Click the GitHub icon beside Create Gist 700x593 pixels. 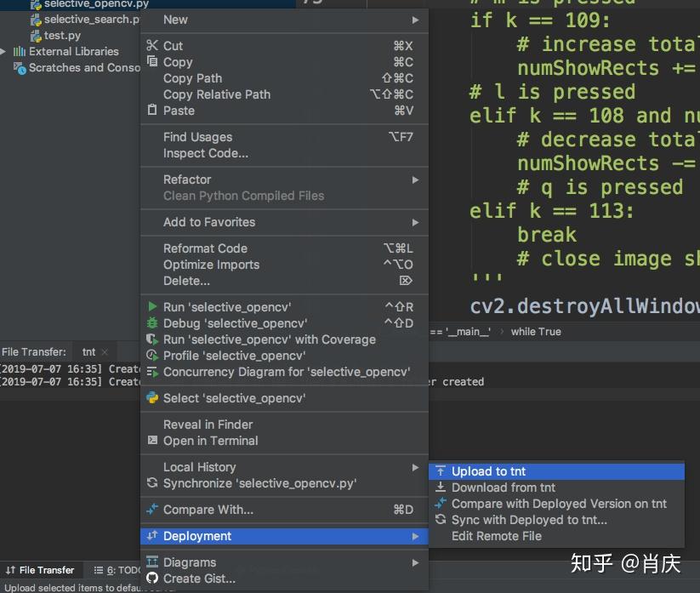152,578
